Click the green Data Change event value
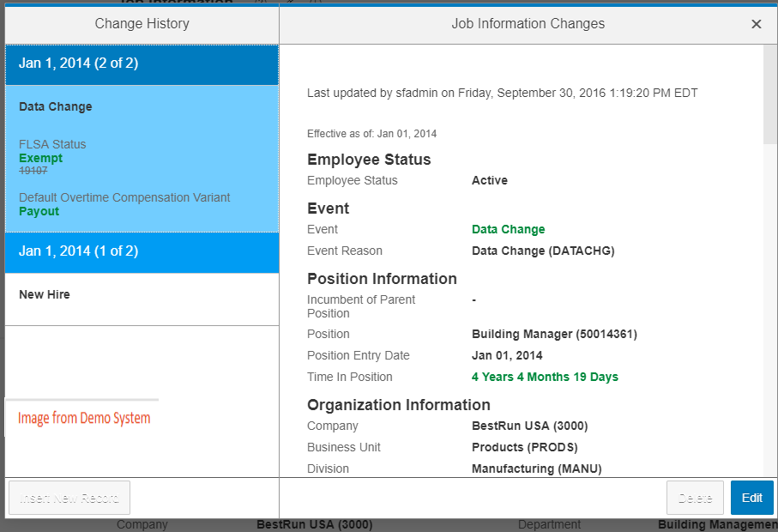Image resolution: width=778 pixels, height=532 pixels. (508, 229)
